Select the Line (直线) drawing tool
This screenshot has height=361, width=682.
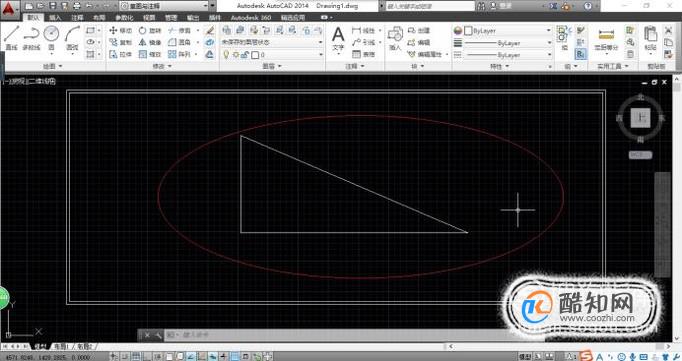(x=11, y=37)
